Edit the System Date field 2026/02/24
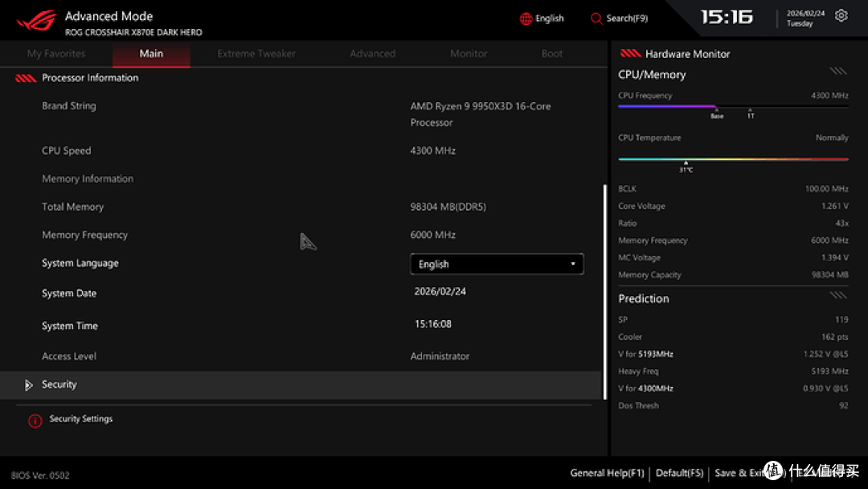This screenshot has width=868, height=489. (440, 291)
